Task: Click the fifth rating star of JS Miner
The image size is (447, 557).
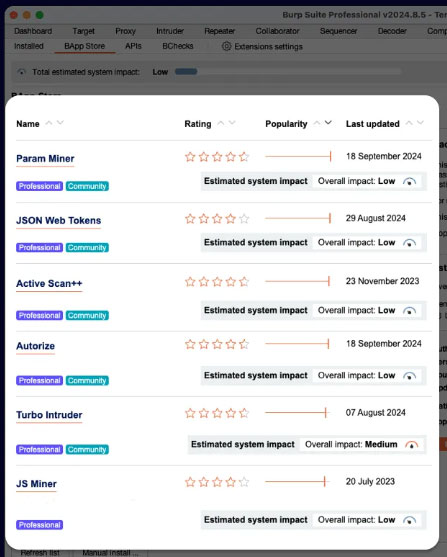Action: 244,482
